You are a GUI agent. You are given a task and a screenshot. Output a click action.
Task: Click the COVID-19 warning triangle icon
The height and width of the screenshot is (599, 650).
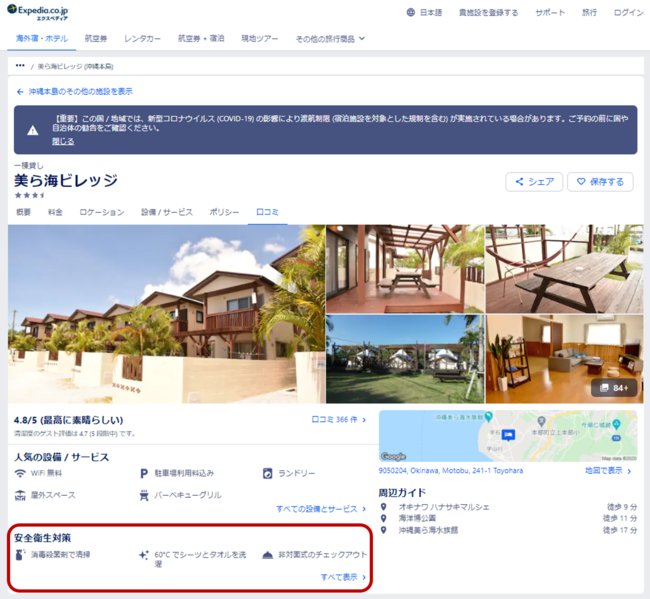(33, 130)
